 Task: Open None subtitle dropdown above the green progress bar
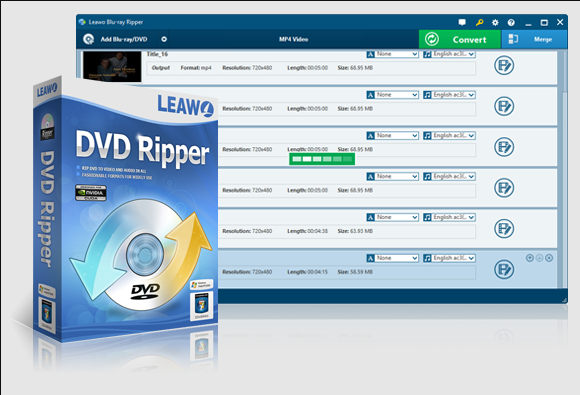[397, 136]
